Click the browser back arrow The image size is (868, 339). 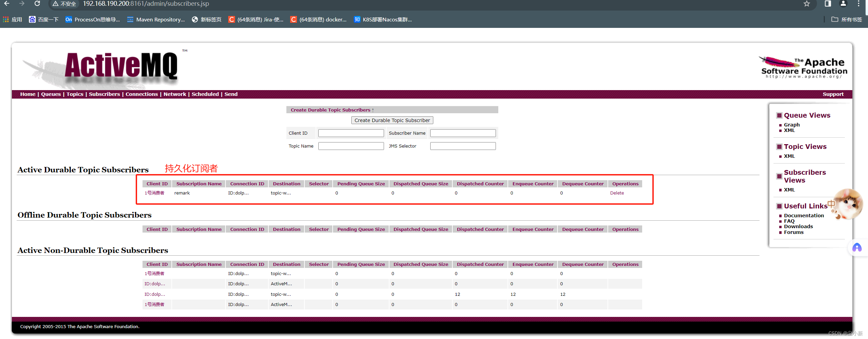pos(6,3)
